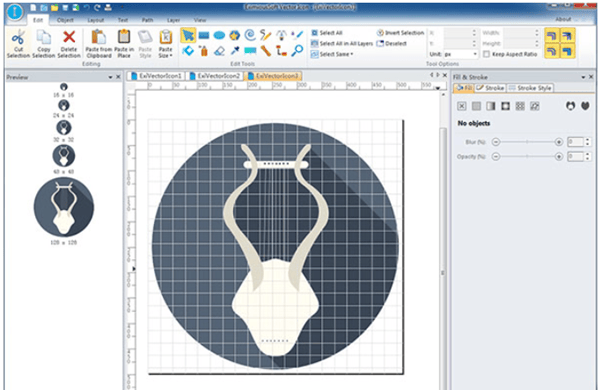Select the Spiral tool
The width and height of the screenshot is (600, 390).
250,35
